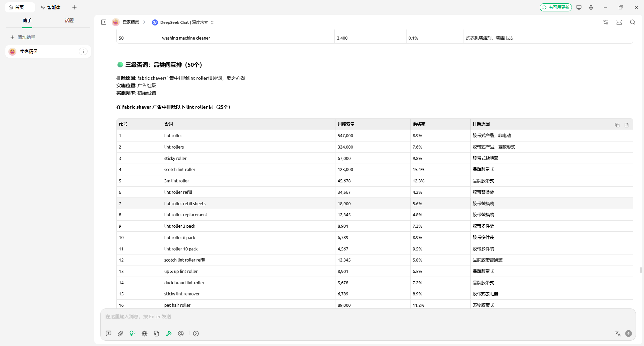
Task: Open the DeepSeek Chat model selector dropdown
Action: [x=183, y=22]
